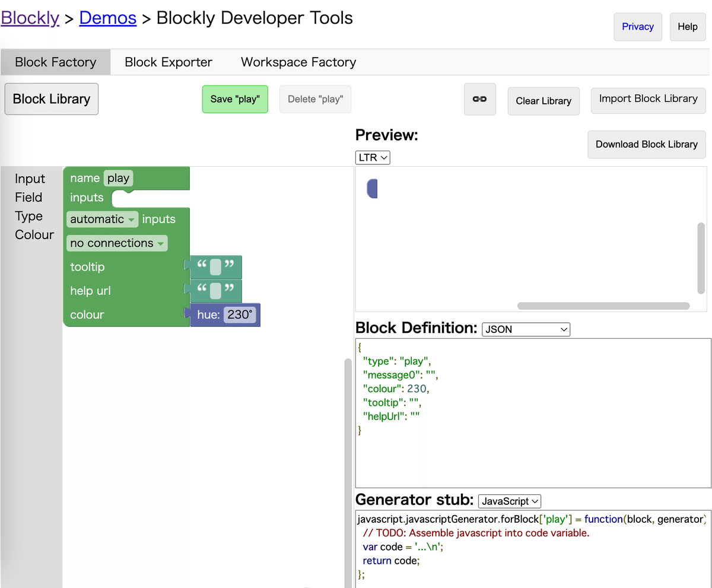Edit the help url text block field

coord(215,291)
